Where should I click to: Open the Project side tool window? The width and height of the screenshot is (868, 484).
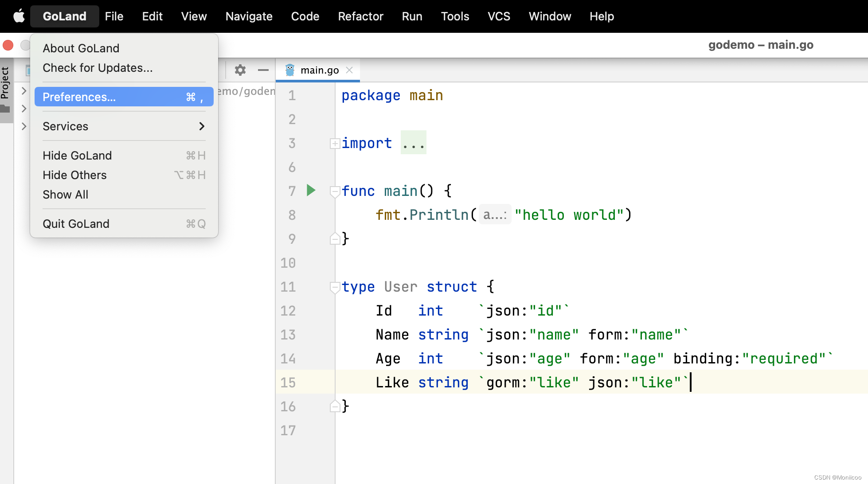5,82
